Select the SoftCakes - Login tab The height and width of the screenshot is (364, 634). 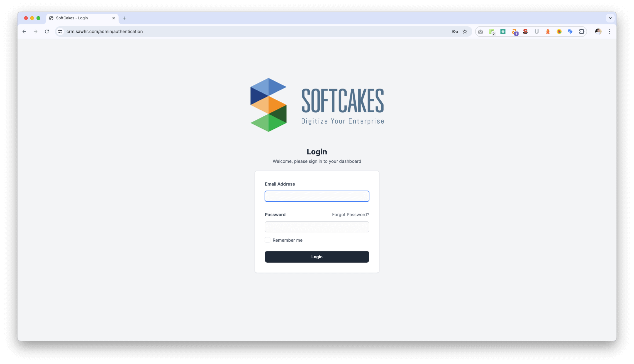(82, 18)
